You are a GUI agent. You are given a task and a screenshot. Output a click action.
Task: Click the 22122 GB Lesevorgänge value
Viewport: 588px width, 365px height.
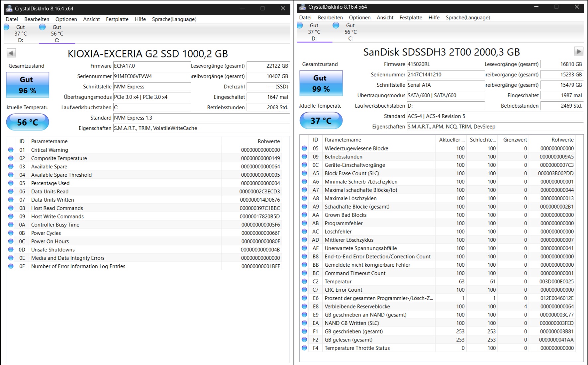tap(268, 66)
